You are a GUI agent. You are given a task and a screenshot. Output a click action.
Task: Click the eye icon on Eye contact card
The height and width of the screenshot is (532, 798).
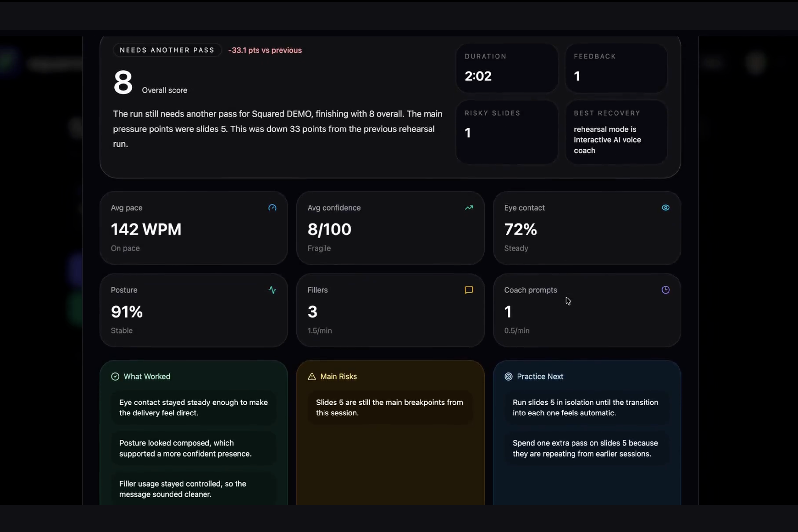click(665, 208)
